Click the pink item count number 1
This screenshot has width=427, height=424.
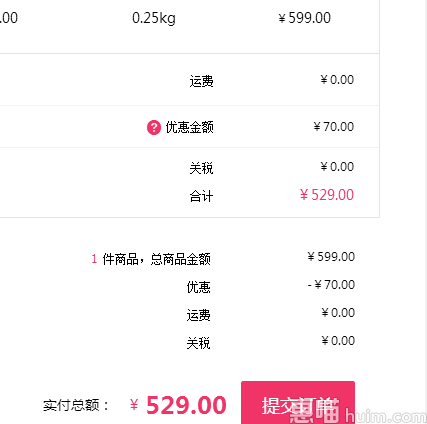[94, 259]
